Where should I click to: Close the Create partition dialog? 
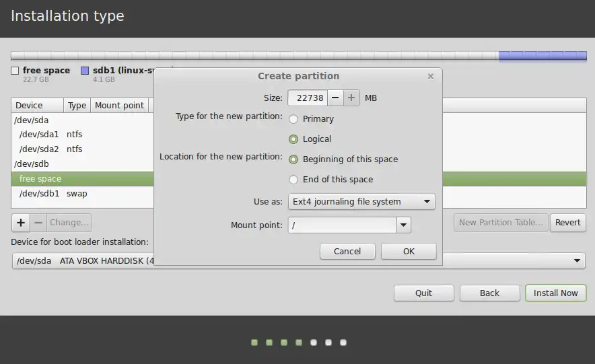430,76
